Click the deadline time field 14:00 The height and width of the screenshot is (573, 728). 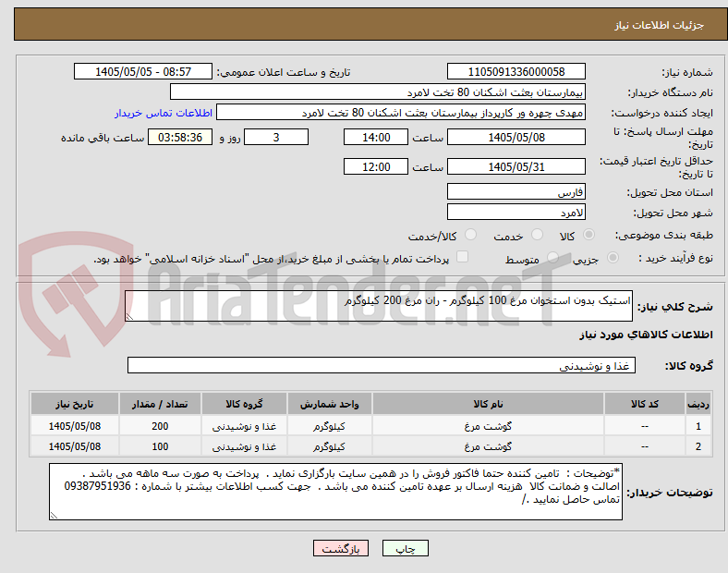376,138
